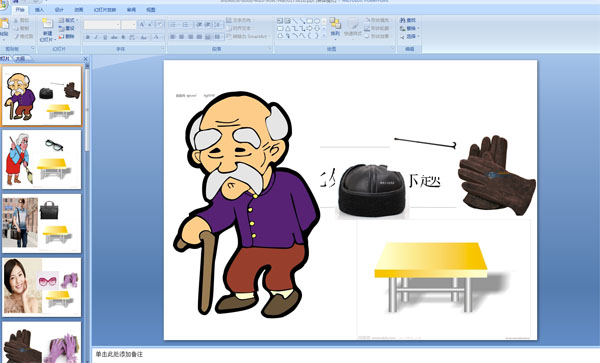600x363 pixels.
Task: Select the oval shape in shapes gallery
Action: [317, 21]
